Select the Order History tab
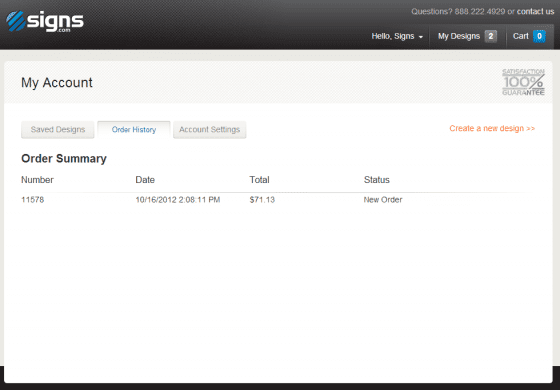 [134, 129]
